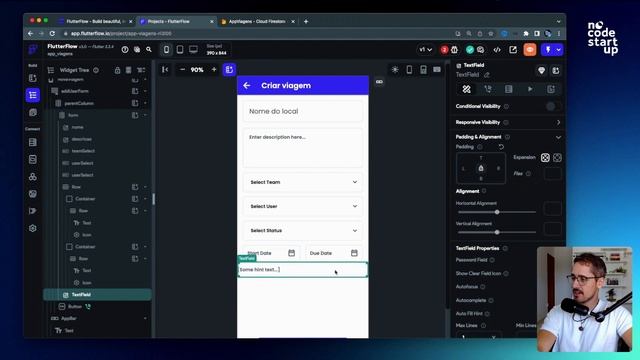
Task: Expand Responsive Visibility section
Action: (558, 122)
